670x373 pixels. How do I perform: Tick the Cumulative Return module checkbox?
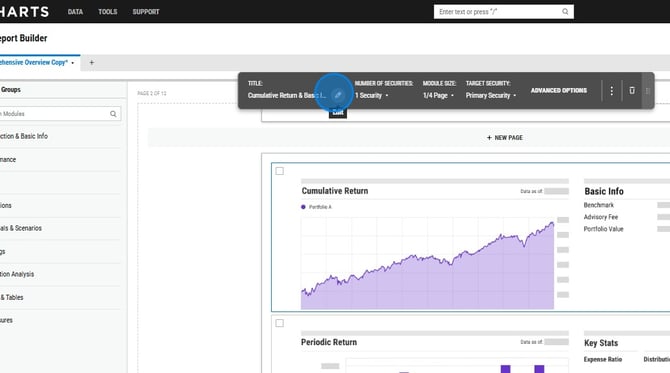pos(279,171)
